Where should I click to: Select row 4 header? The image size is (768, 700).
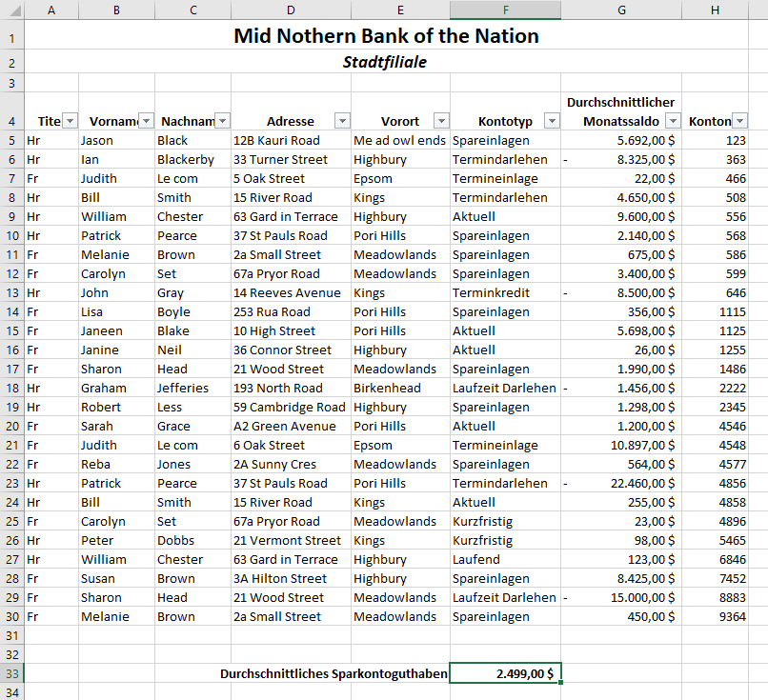12,111
